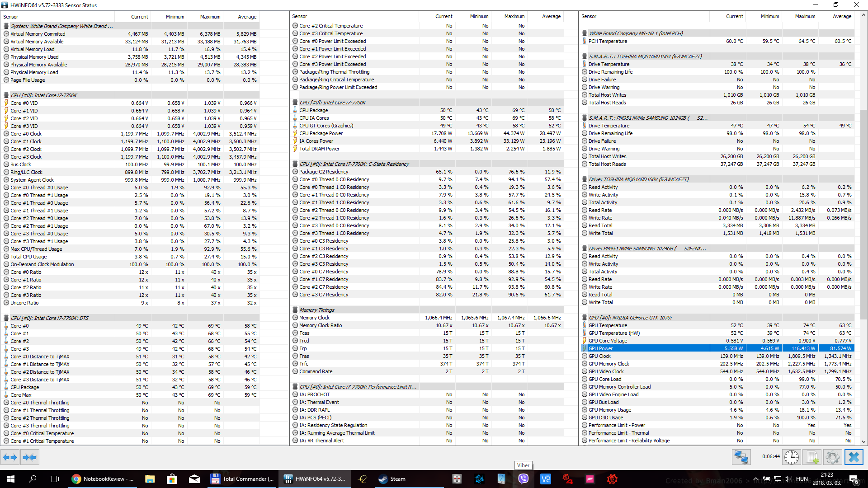Select the GPU [#0]: NVIDIA GeForce GTX 1070 header
Image resolution: width=868 pixels, height=488 pixels.
point(717,318)
